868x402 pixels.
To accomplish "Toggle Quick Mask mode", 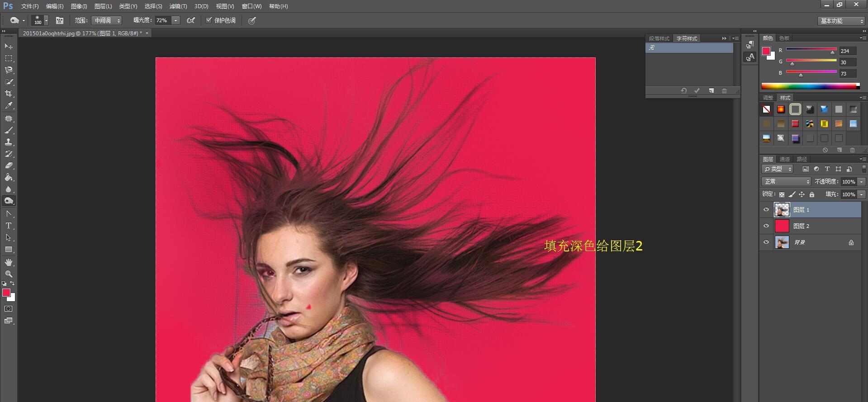I will (x=9, y=309).
